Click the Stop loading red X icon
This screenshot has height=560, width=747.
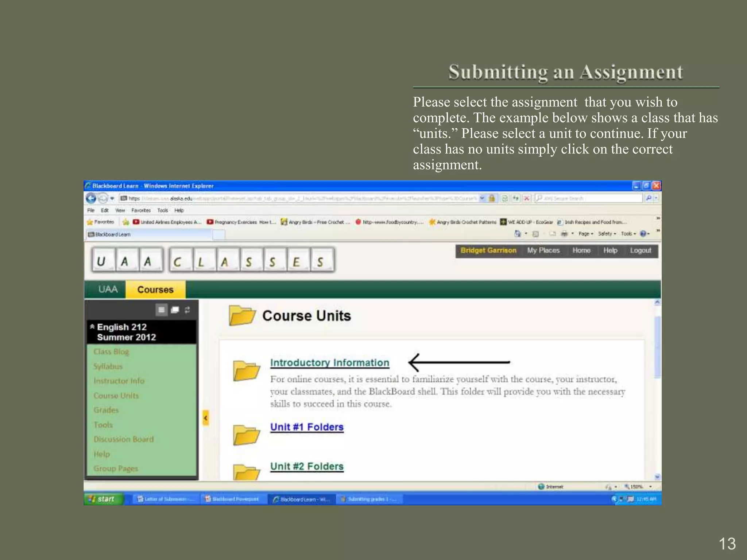[526, 198]
